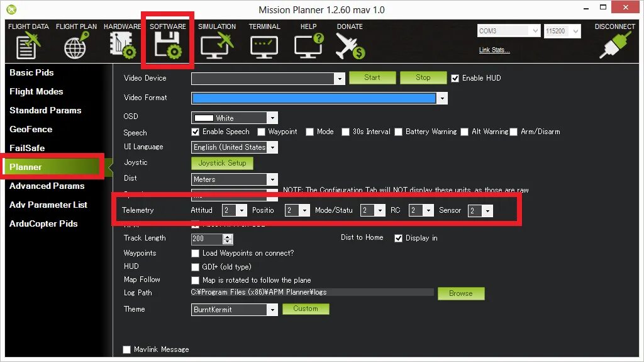Select Flight Modes in the sidebar
The image size is (644, 362).
pos(36,91)
